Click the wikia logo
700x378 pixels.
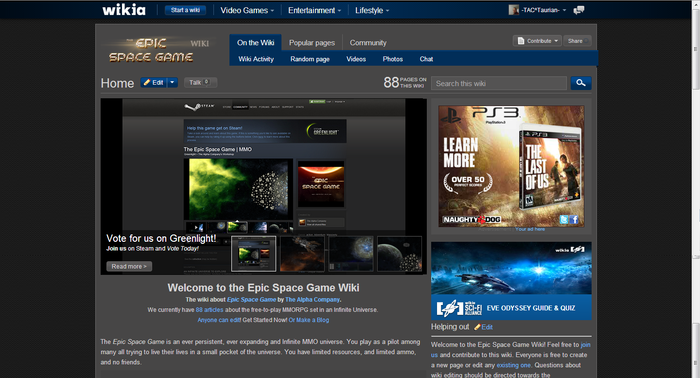pyautogui.click(x=124, y=10)
